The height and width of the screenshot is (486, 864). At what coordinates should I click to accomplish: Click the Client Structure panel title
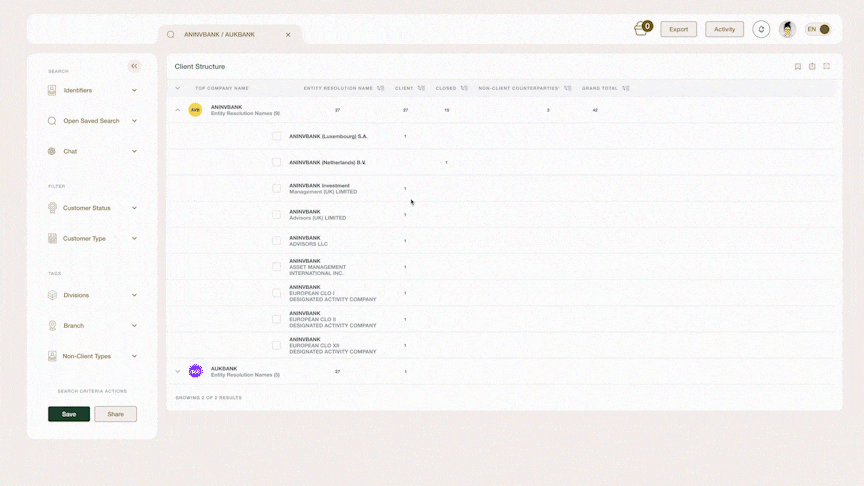pos(199,67)
